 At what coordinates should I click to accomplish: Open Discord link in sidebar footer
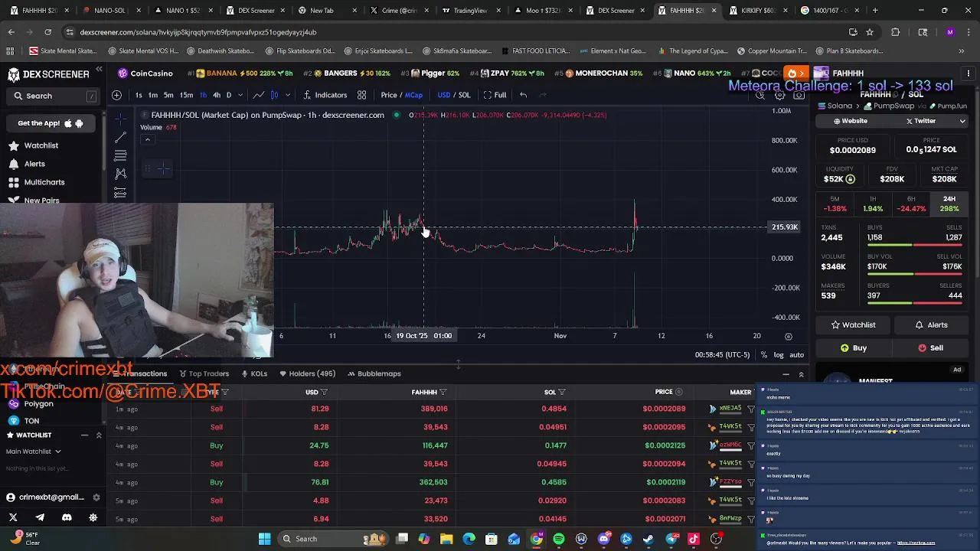coord(67,518)
